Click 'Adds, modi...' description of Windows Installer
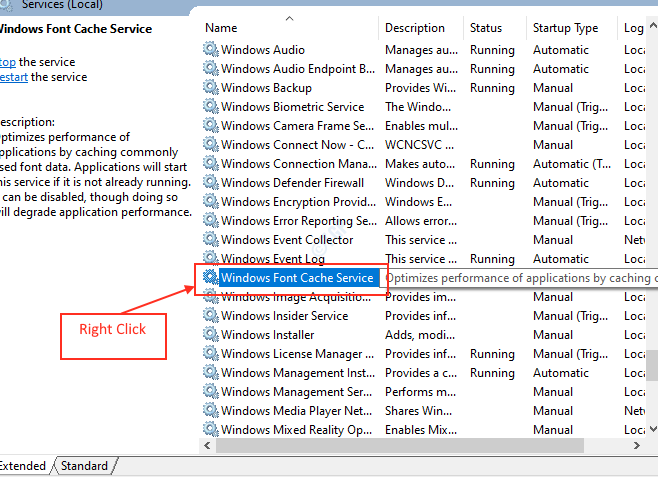The height and width of the screenshot is (477, 658). tap(420, 335)
